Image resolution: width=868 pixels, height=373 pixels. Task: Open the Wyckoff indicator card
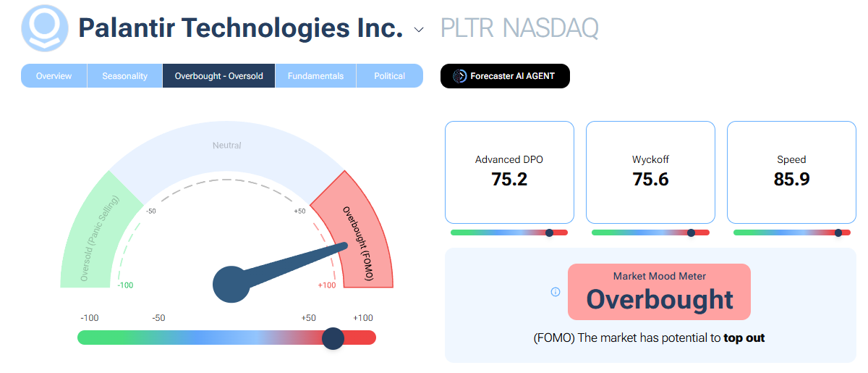pos(650,172)
